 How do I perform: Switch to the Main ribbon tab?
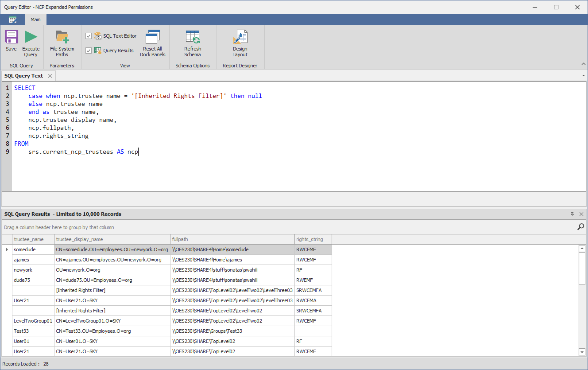click(35, 19)
